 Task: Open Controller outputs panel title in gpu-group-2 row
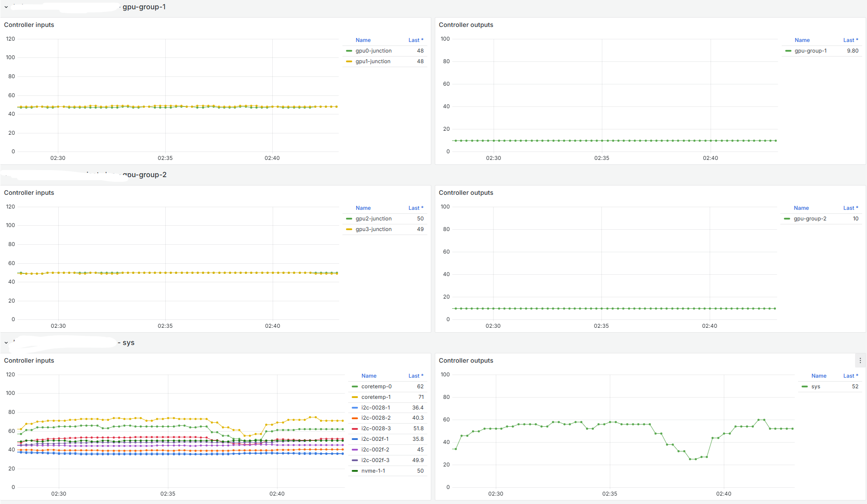click(466, 193)
